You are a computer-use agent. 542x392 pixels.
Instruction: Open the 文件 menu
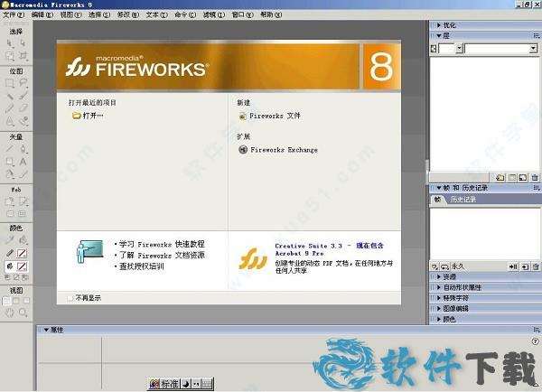click(x=14, y=15)
